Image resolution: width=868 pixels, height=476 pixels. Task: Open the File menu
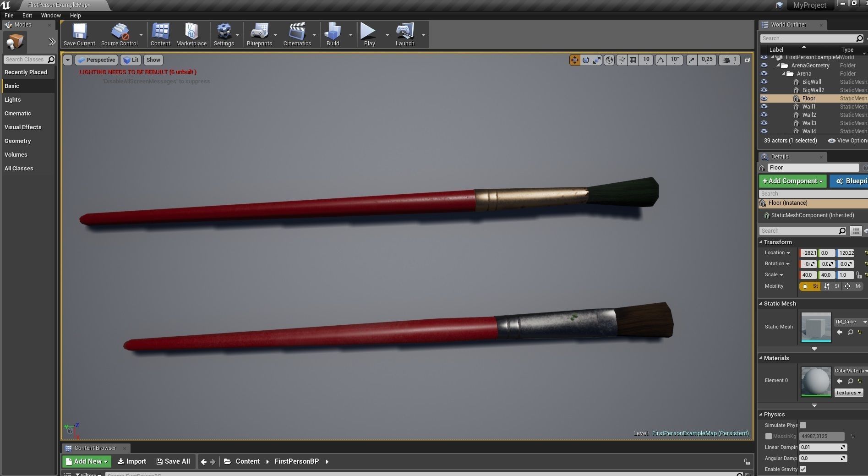(x=9, y=15)
